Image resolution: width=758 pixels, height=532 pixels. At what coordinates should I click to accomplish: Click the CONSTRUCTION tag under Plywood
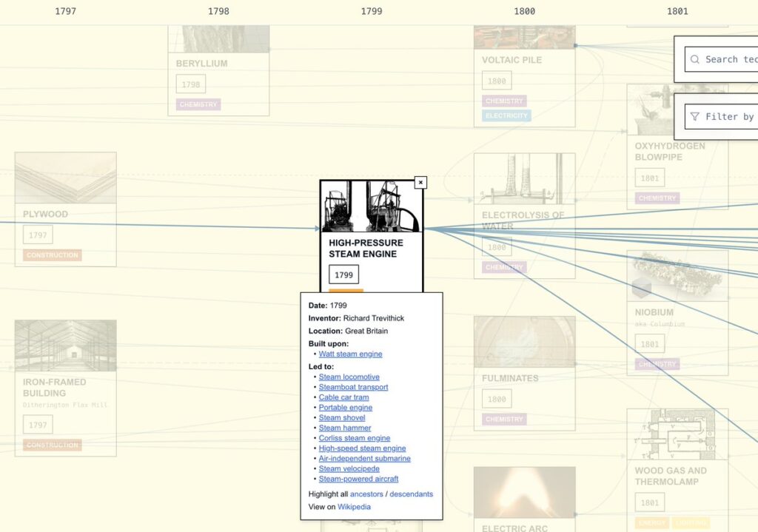pos(52,255)
